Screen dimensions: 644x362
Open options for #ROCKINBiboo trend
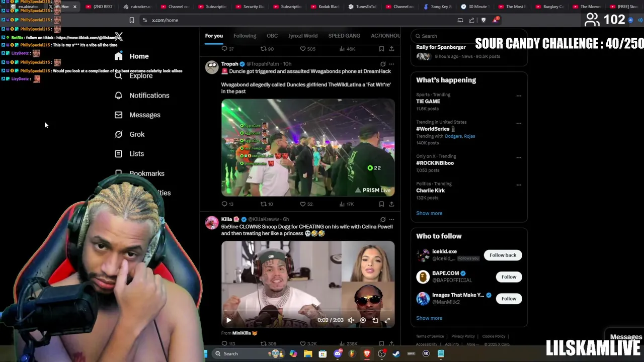tap(519, 157)
